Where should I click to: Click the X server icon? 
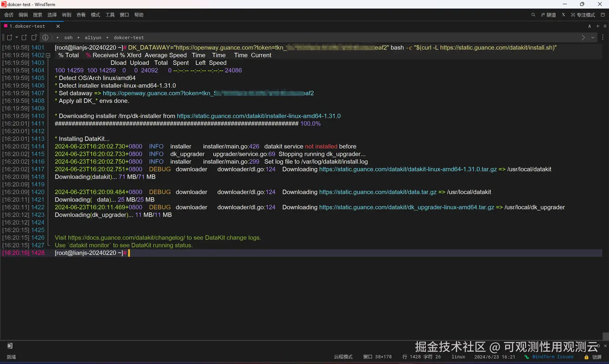point(563,15)
